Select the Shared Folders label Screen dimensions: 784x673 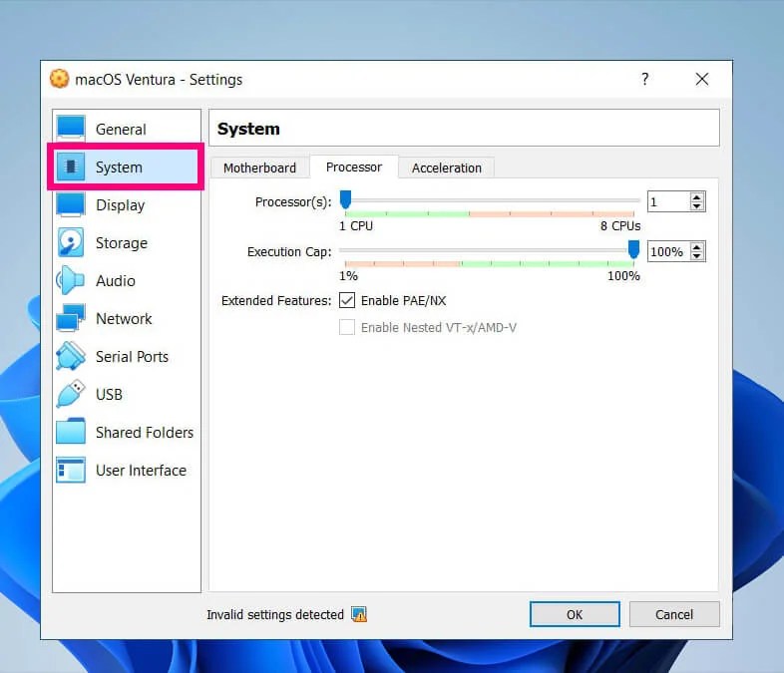(145, 432)
